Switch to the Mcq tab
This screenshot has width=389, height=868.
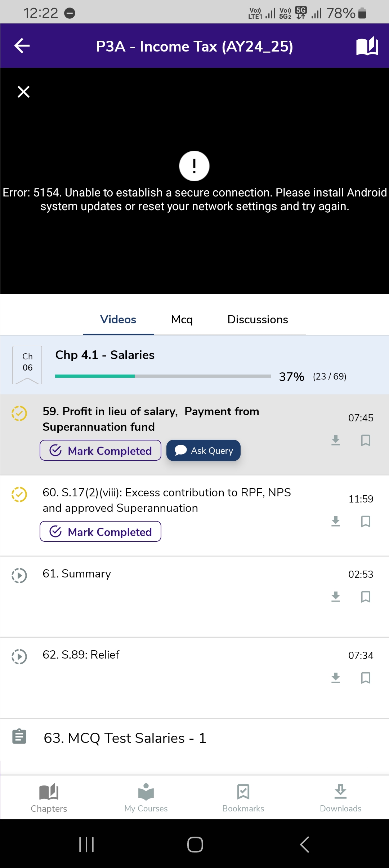(182, 319)
